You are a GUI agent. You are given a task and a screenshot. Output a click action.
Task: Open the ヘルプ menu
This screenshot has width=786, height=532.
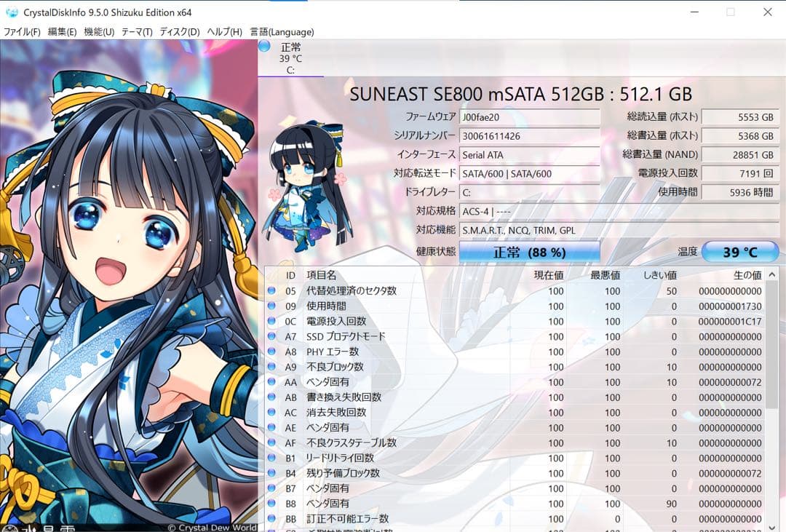pos(222,32)
